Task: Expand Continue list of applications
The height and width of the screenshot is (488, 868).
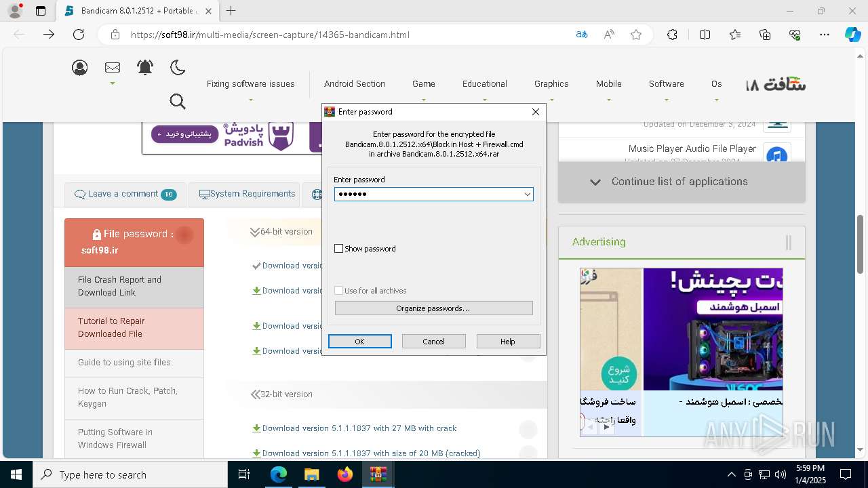Action: click(682, 182)
